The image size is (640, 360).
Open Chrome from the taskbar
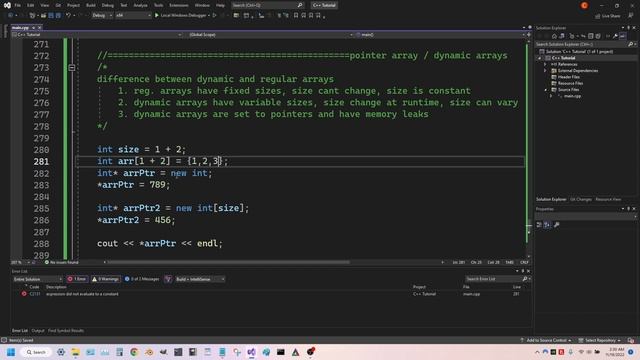pos(134,352)
